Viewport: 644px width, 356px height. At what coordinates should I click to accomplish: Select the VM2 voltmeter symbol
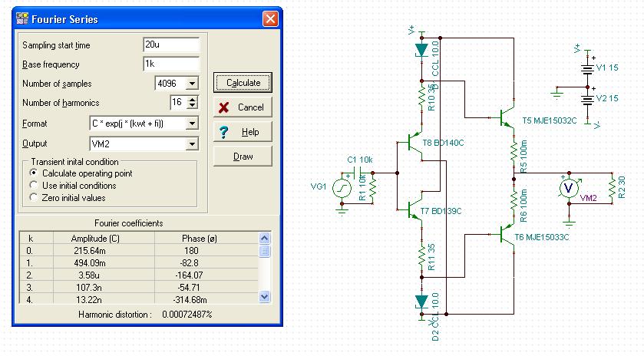point(570,189)
